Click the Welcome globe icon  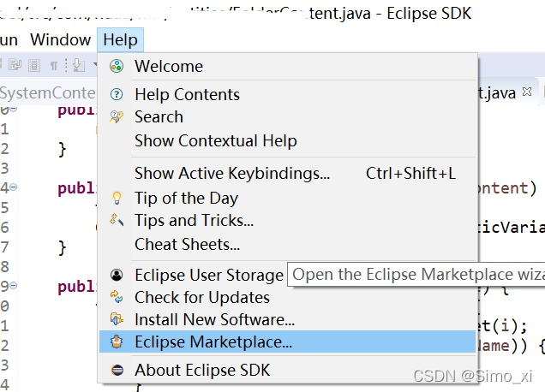117,66
